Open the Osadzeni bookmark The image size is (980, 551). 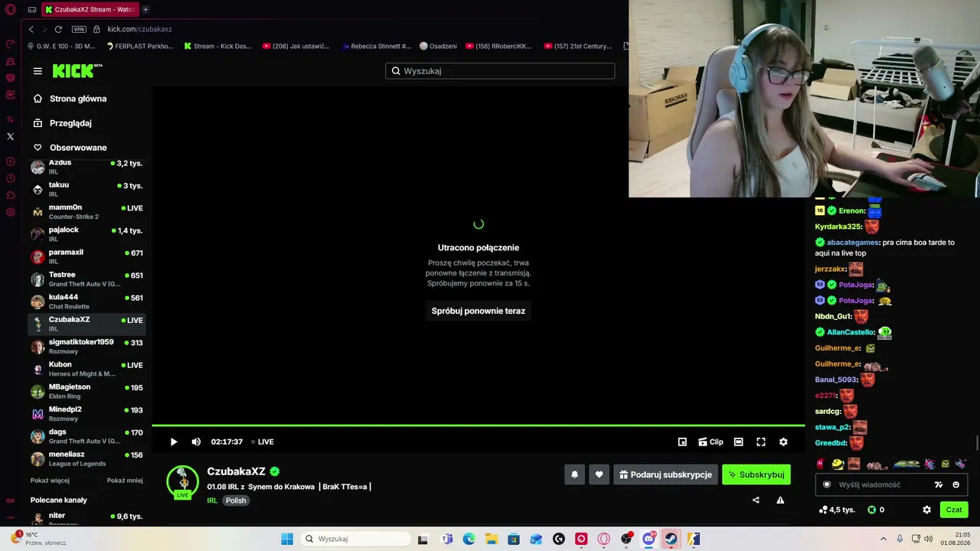(438, 46)
